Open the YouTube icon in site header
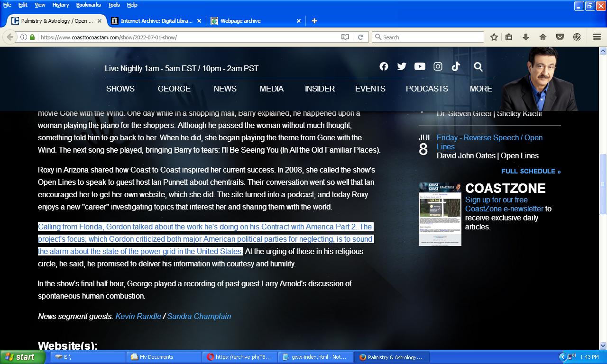This screenshot has width=607, height=364. [420, 67]
